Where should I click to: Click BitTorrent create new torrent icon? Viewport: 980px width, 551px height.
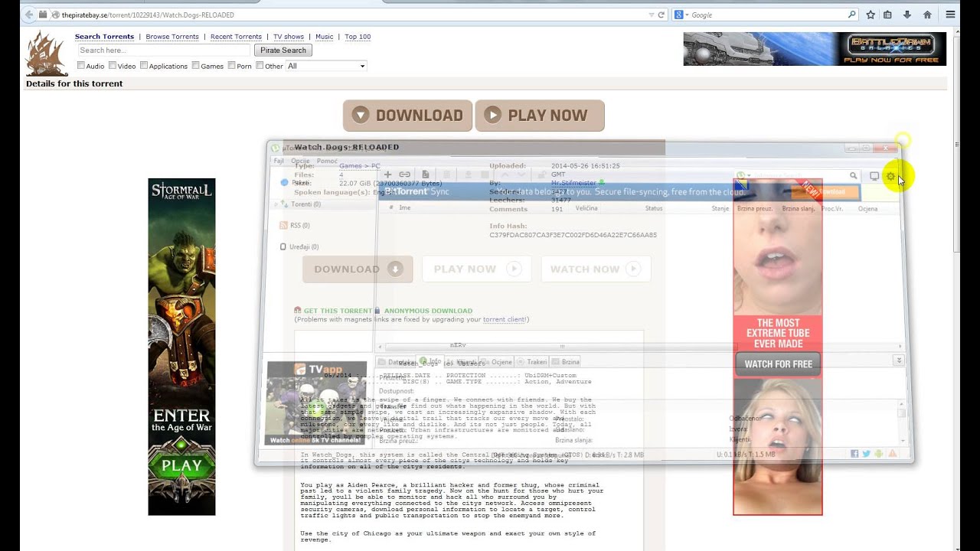coord(426,174)
